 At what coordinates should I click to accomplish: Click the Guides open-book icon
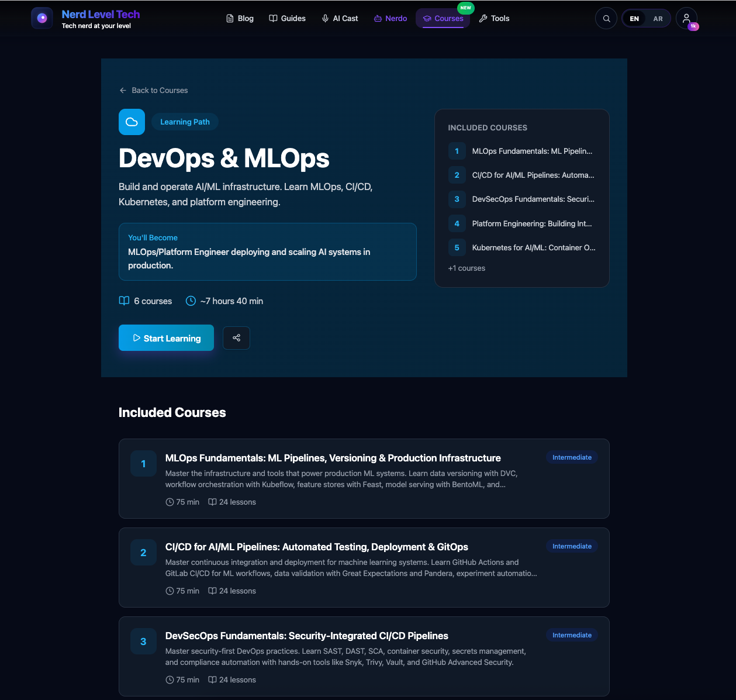click(x=272, y=18)
